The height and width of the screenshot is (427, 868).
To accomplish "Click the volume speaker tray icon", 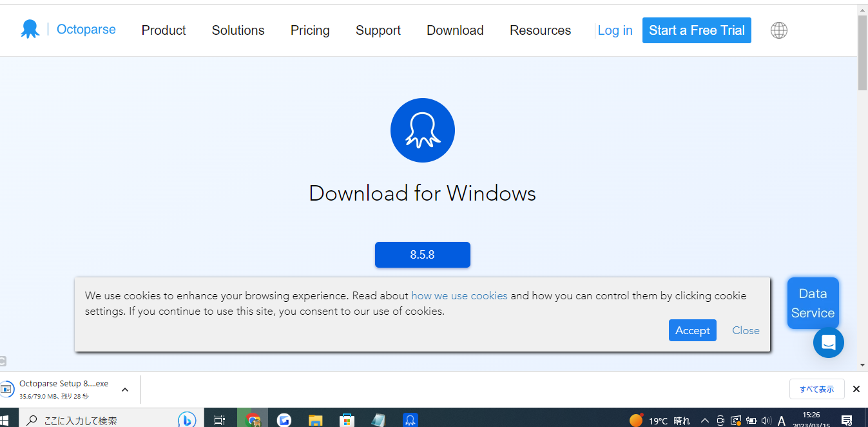I will coord(766,421).
